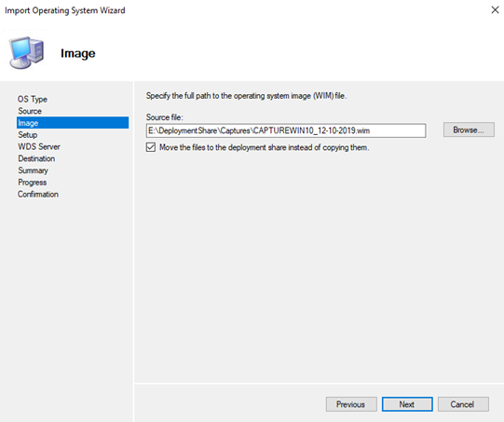Select Setup step in sidebar
The image size is (504, 422).
pos(28,135)
